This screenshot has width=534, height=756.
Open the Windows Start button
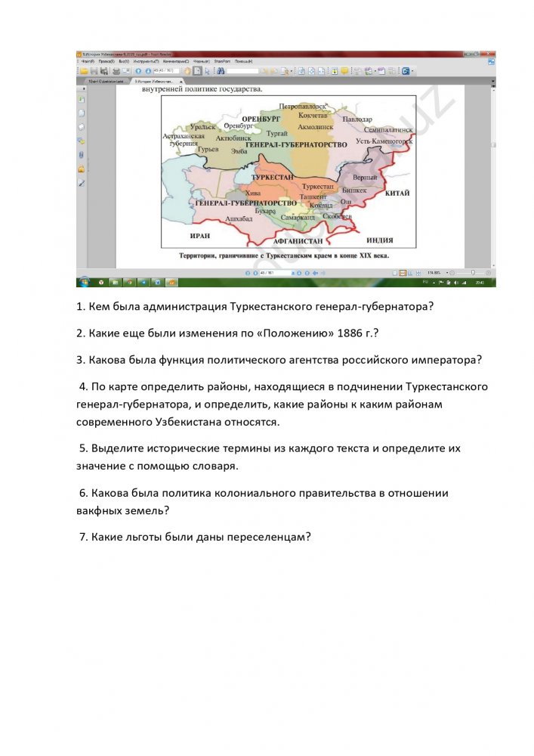pyautogui.click(x=84, y=282)
